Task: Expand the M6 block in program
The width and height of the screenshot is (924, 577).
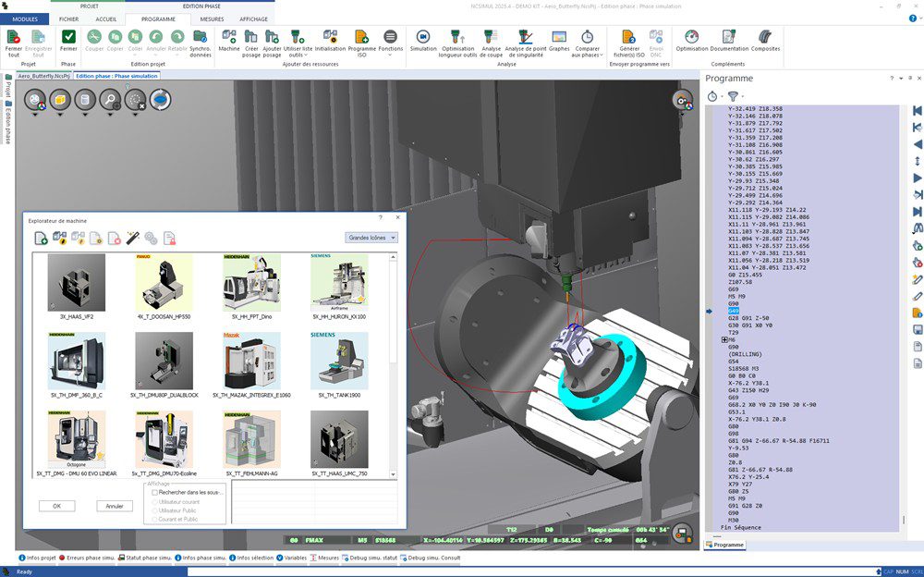Action: coord(724,340)
